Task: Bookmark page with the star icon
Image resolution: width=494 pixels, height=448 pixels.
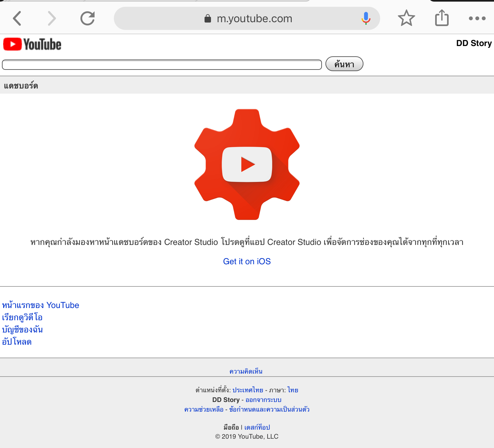Action: (407, 18)
